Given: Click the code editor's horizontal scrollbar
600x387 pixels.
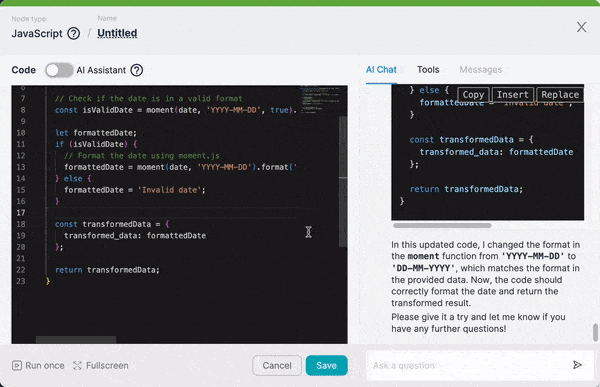Looking at the screenshot, I should click(x=76, y=340).
